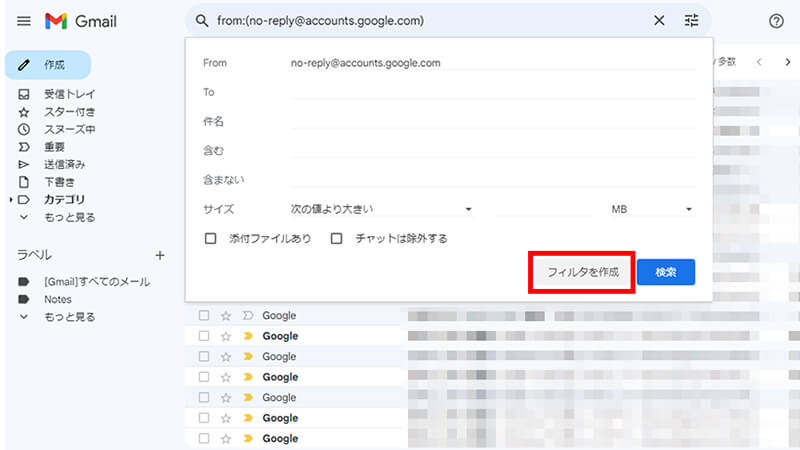This screenshot has width=800, height=450.
Task: Select the first Google email checkbox
Action: pyautogui.click(x=204, y=316)
